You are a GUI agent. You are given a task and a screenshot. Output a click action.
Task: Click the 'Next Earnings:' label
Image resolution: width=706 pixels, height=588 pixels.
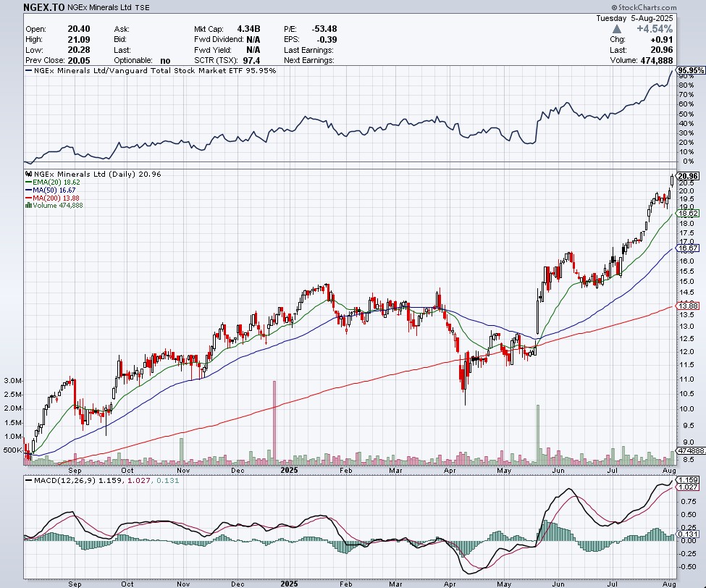309,60
